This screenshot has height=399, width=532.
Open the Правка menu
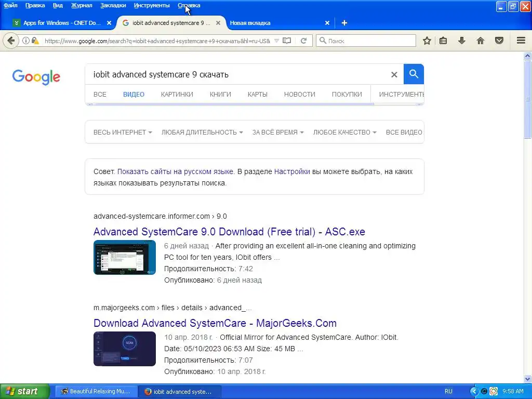[x=35, y=5]
